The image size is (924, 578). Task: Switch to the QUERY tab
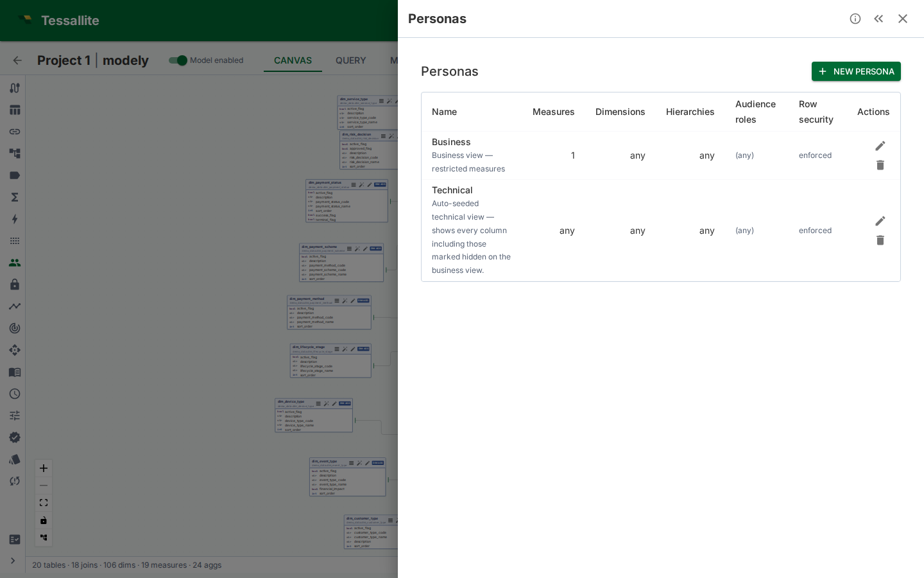point(351,60)
